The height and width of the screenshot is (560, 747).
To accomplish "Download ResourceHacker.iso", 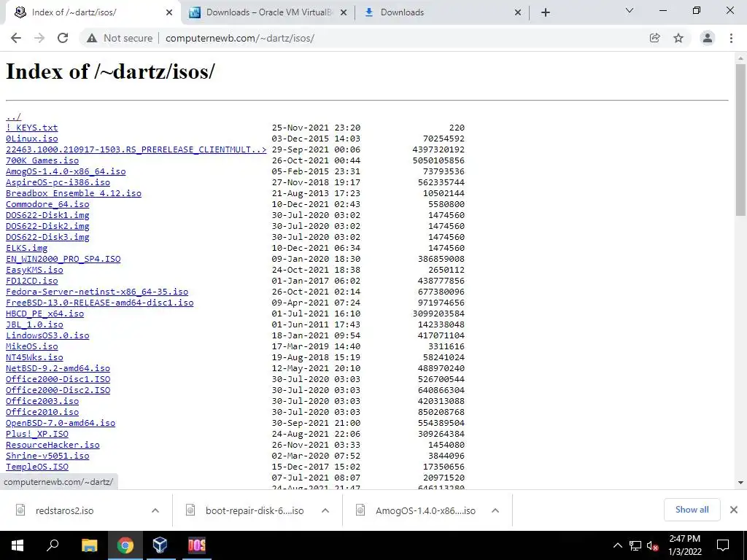I will (x=53, y=446).
